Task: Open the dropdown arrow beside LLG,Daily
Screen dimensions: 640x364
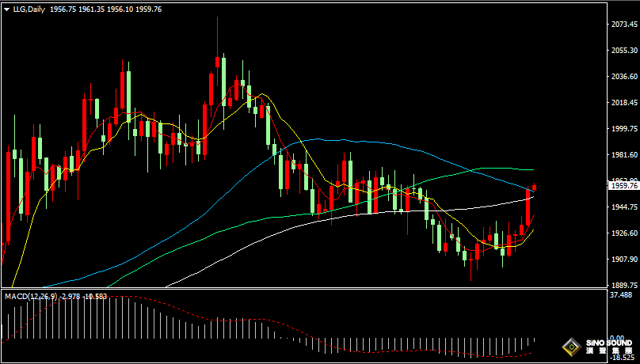Action: (x=7, y=9)
